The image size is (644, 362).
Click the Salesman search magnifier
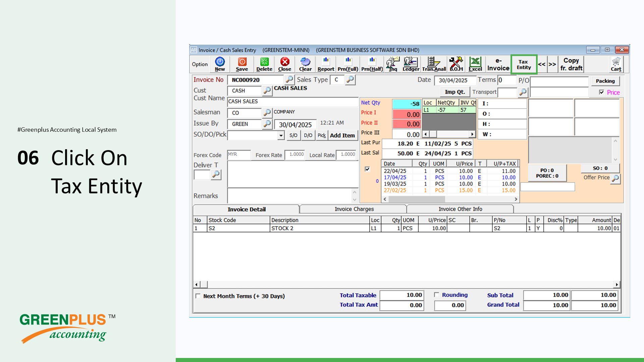(267, 113)
